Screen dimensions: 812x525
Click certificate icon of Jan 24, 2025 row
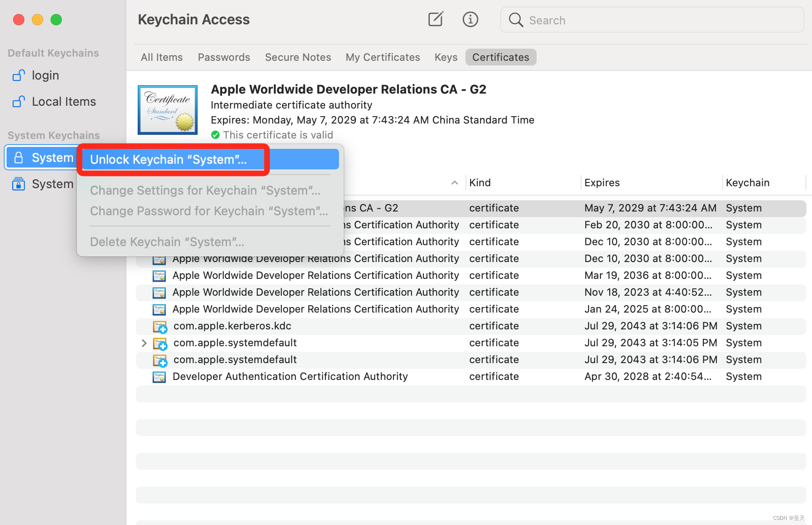tap(159, 309)
